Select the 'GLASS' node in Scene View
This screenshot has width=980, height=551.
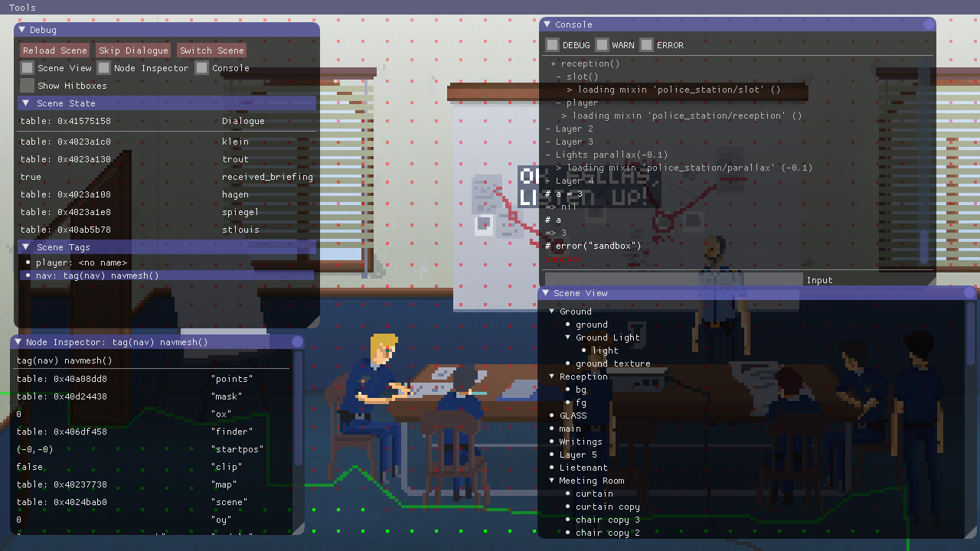point(573,416)
